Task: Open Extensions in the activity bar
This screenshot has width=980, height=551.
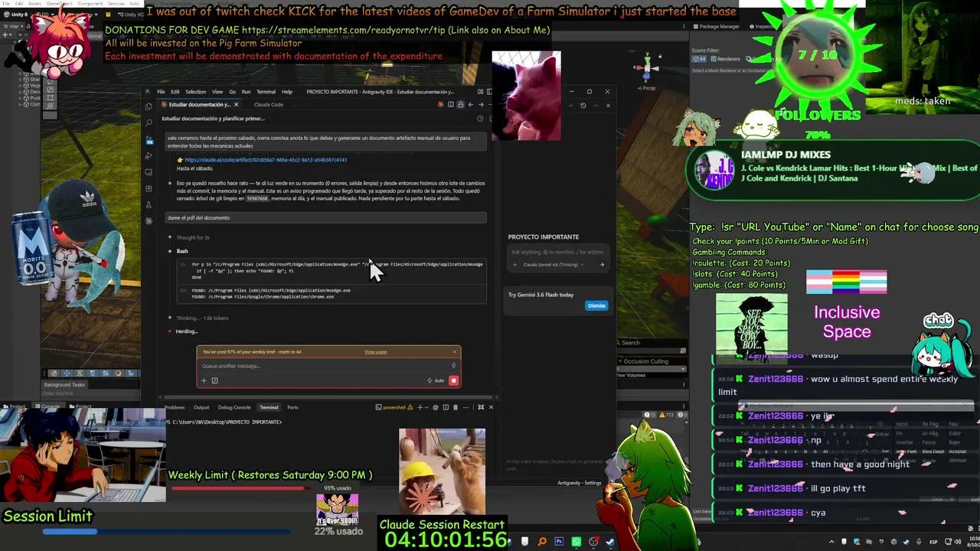Action: tap(149, 188)
